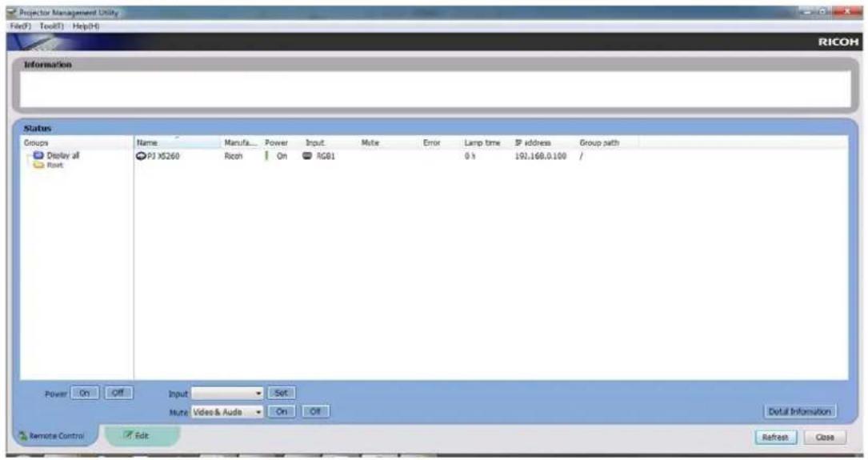868x460 pixels.
Task: Click the PJ X5260 projector icon
Action: coord(141,156)
